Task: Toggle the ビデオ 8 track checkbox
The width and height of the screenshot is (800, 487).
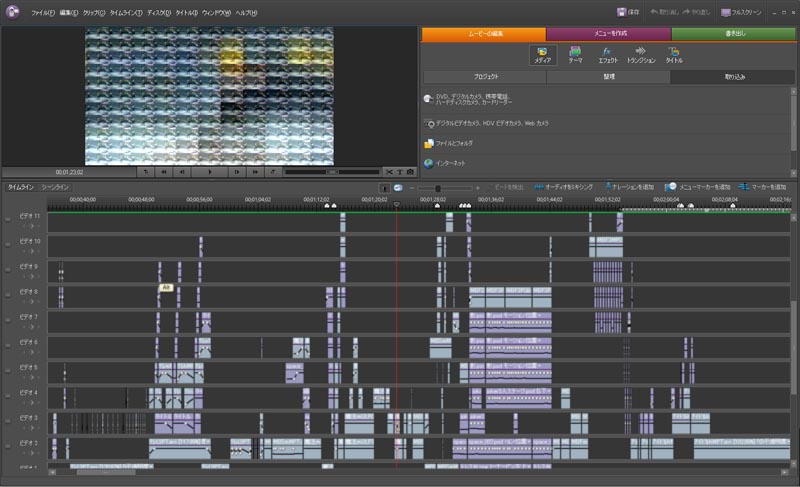Action: coord(7,293)
